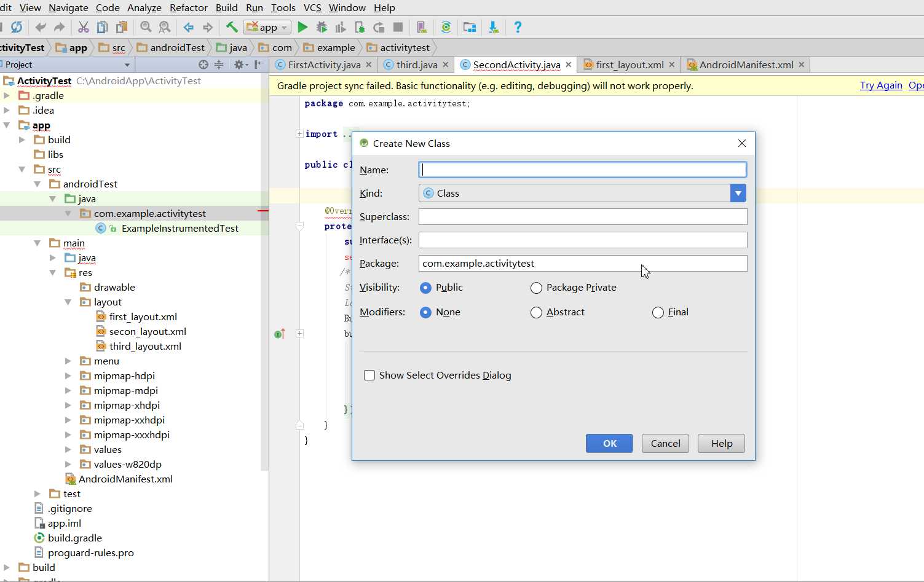Click the Help button in dialog

(721, 443)
